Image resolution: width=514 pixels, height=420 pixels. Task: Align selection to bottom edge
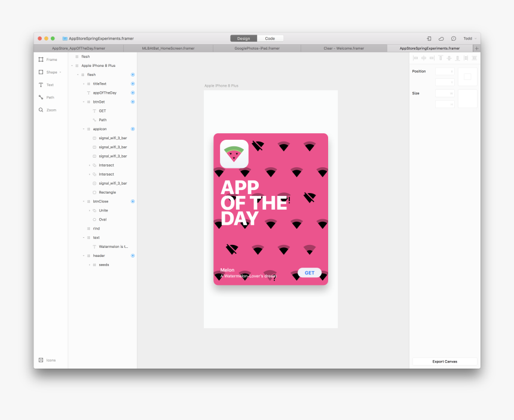[457, 58]
